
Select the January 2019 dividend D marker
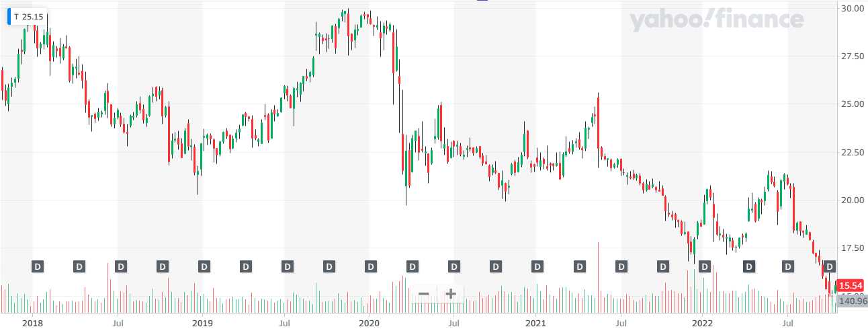point(204,266)
